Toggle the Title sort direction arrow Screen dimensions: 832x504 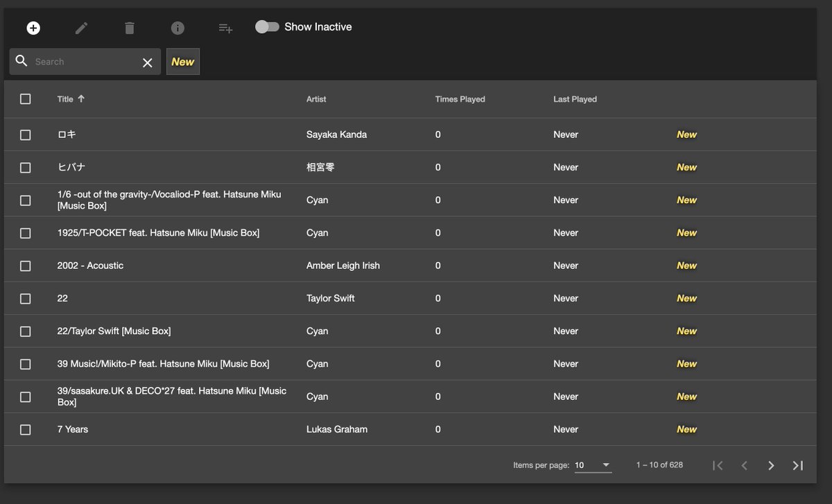coord(81,98)
